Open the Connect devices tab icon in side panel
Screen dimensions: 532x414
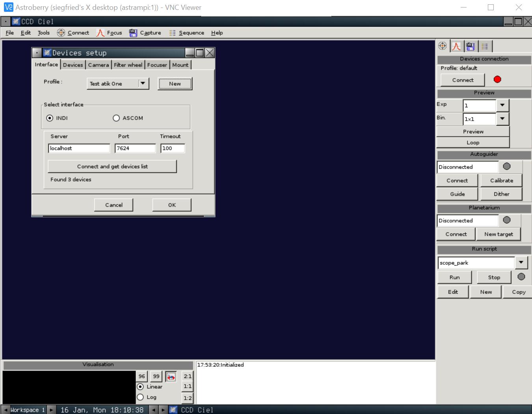pyautogui.click(x=443, y=46)
